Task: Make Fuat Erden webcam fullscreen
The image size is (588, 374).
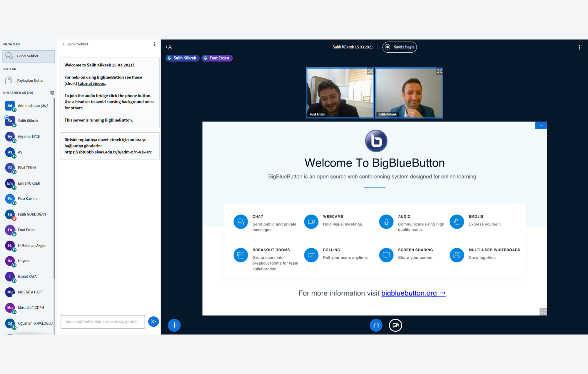Action: pos(370,71)
